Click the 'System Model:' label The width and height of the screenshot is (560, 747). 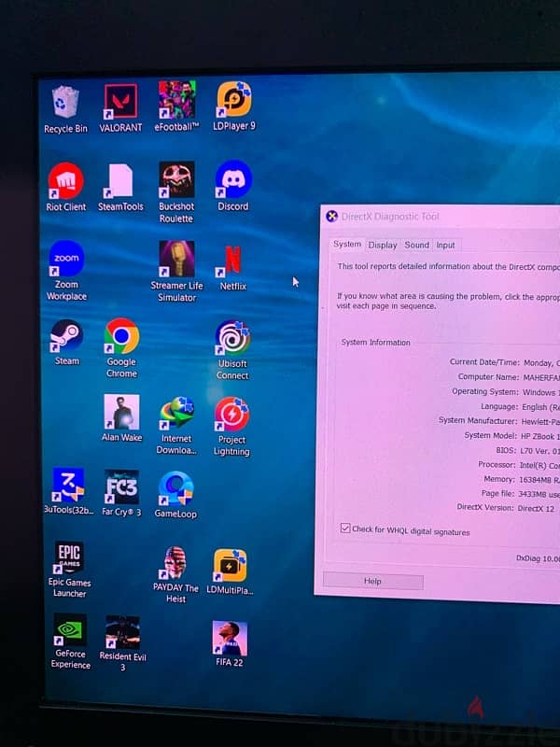tap(491, 435)
